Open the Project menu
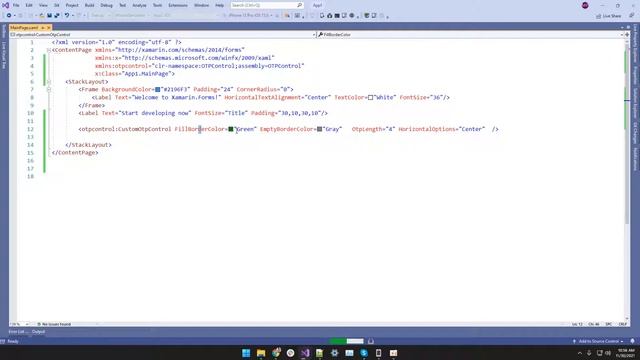 72,5
